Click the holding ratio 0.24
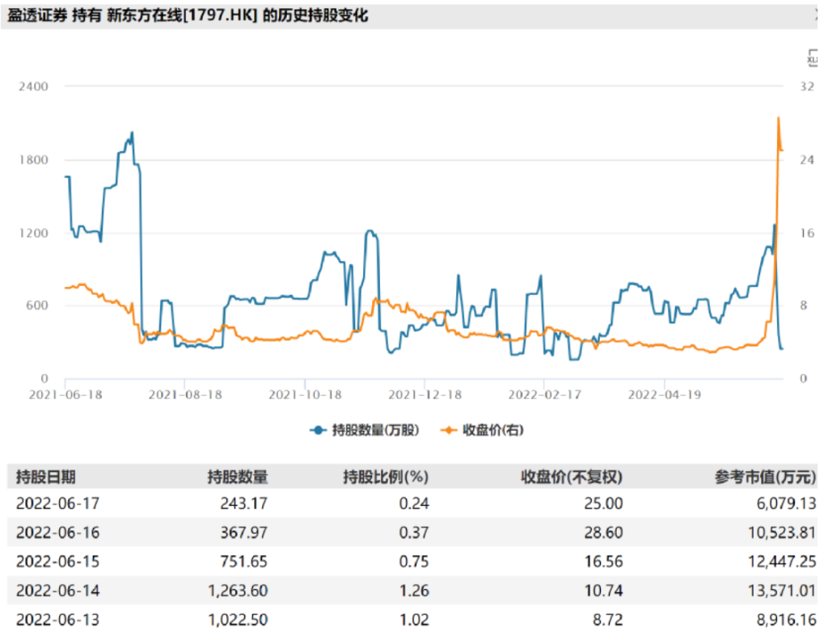The height and width of the screenshot is (644, 828). pyautogui.click(x=414, y=503)
